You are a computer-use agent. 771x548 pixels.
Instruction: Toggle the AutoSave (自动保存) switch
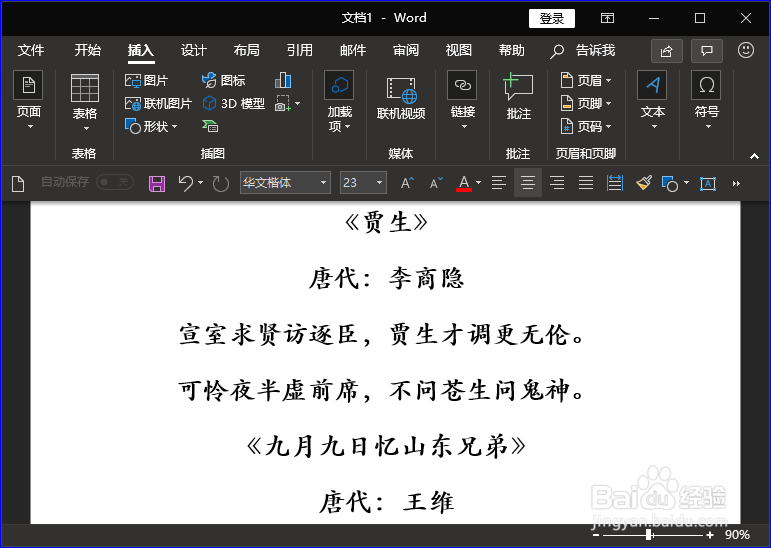pos(115,183)
